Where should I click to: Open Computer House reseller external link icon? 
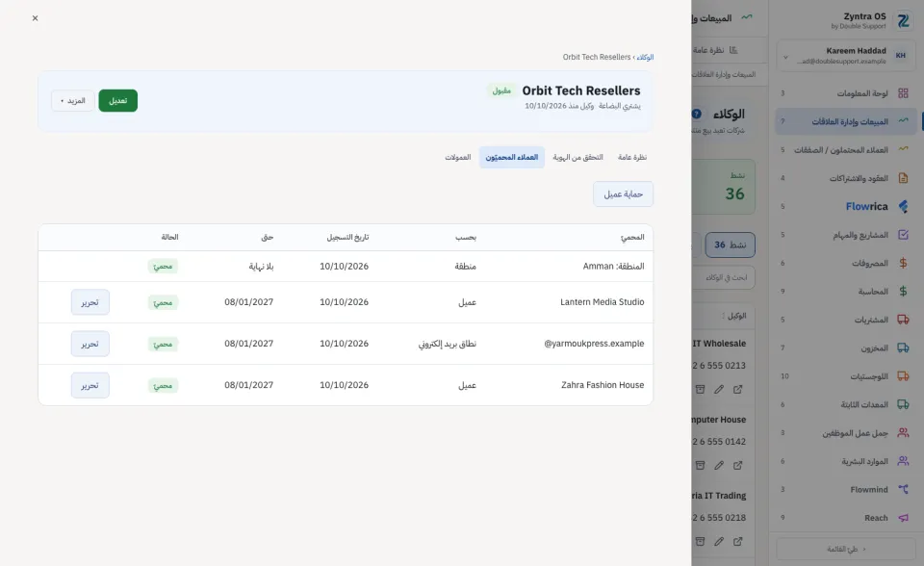click(738, 465)
